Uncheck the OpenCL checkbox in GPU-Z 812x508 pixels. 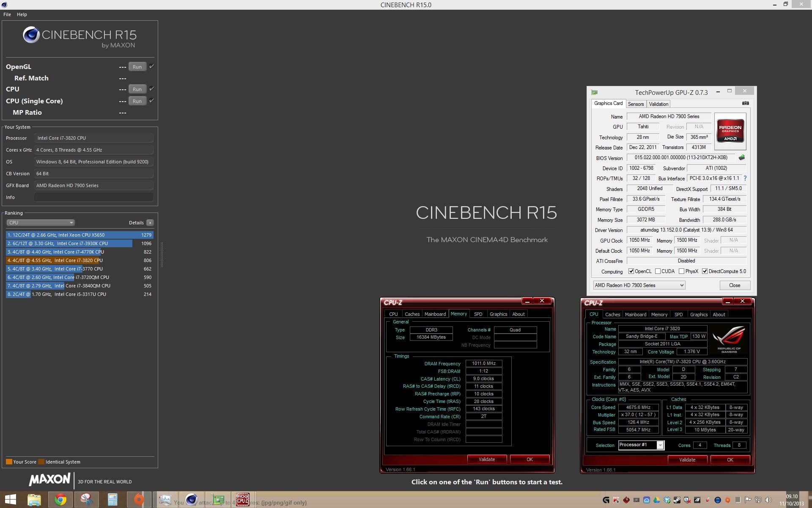point(631,271)
